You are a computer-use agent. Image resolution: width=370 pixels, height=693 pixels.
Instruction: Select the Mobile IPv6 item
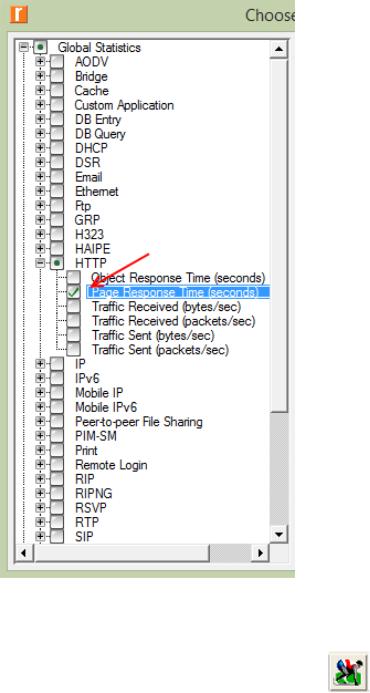pyautogui.click(x=106, y=407)
